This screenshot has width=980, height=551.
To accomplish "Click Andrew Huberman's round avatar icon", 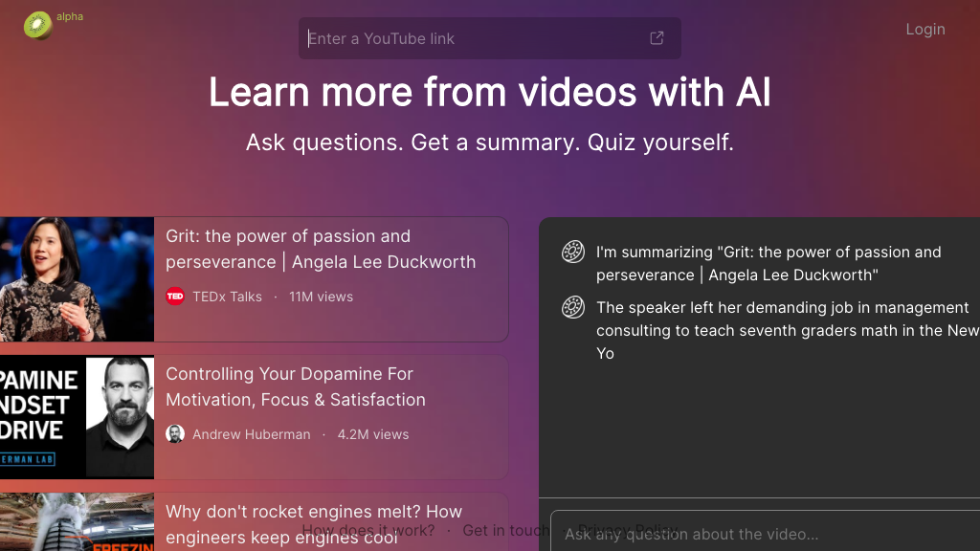I will pyautogui.click(x=175, y=434).
